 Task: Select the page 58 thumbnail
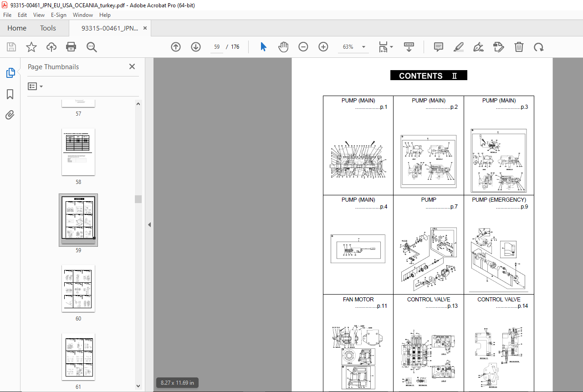coord(78,152)
